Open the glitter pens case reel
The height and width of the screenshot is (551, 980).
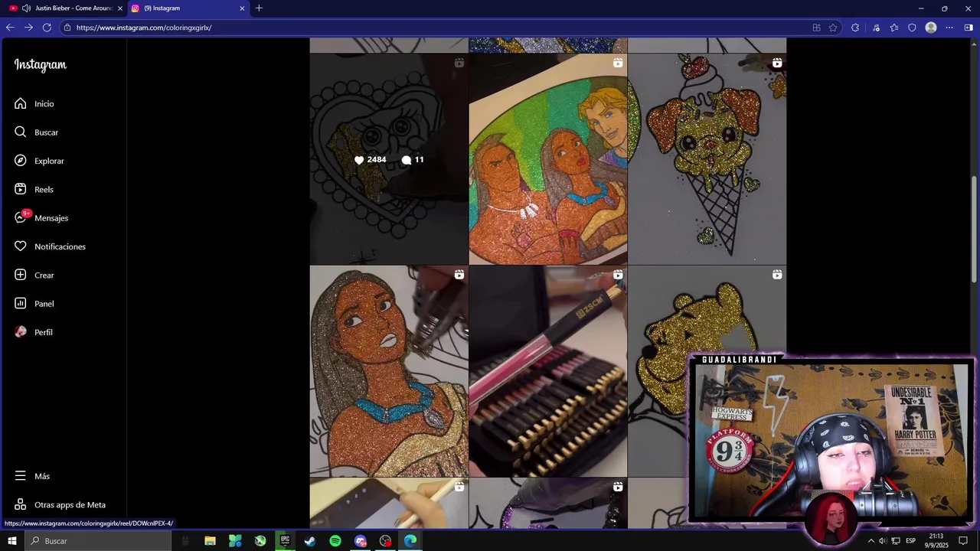548,371
